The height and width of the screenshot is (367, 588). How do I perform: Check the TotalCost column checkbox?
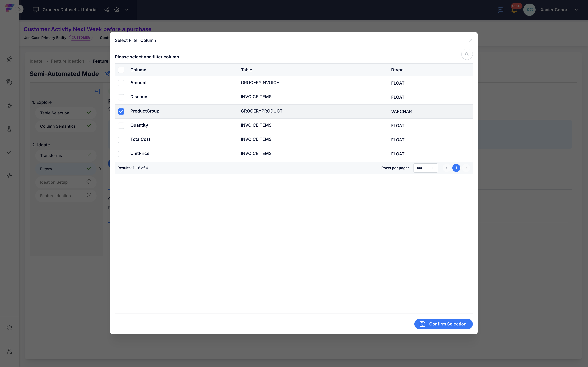(121, 140)
